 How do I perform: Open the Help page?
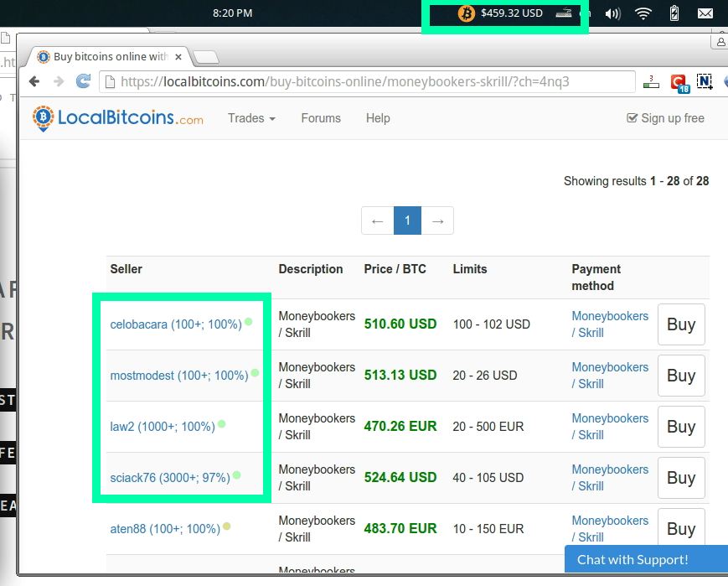point(378,118)
